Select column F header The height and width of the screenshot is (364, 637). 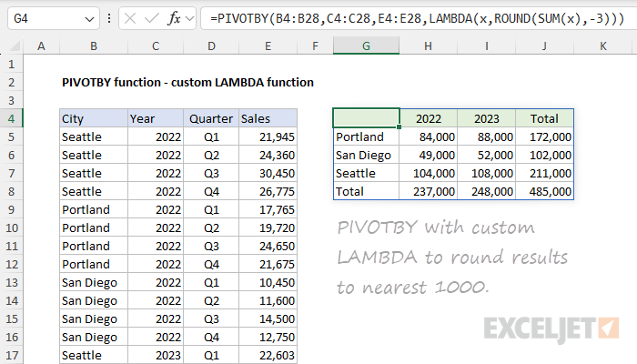315,45
